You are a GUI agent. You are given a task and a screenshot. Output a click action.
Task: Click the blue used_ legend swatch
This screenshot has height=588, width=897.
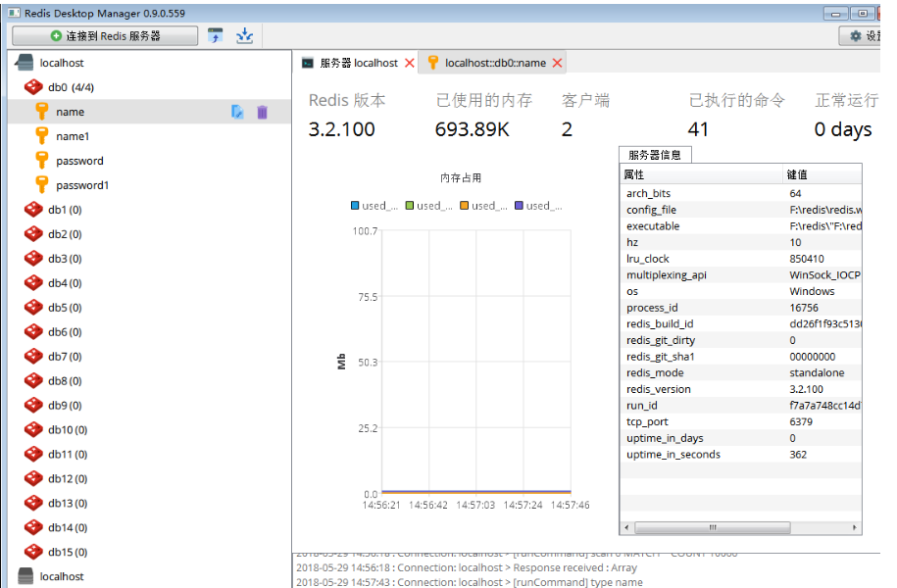click(355, 206)
